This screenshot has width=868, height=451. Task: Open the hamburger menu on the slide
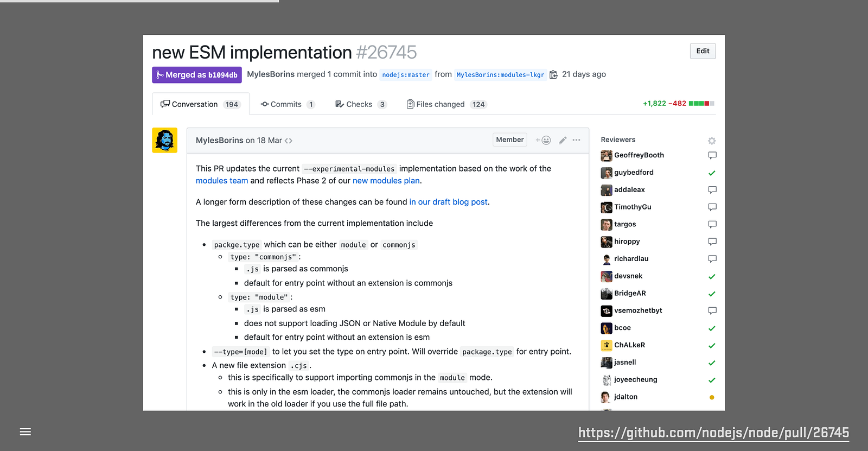click(25, 432)
